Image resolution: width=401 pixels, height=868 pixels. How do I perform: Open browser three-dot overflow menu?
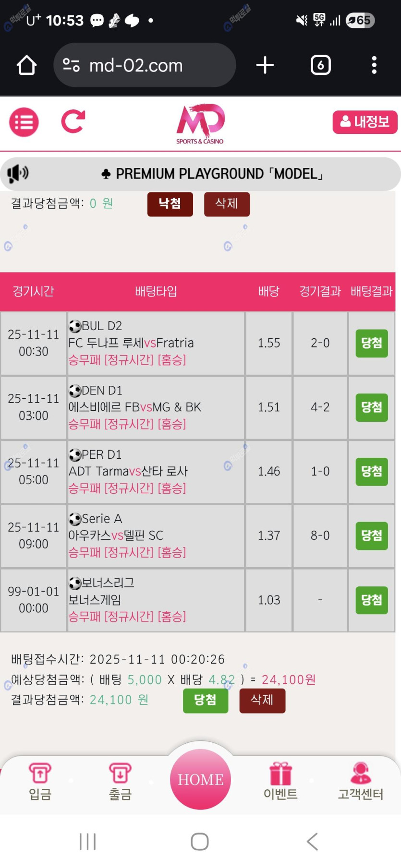point(374,65)
